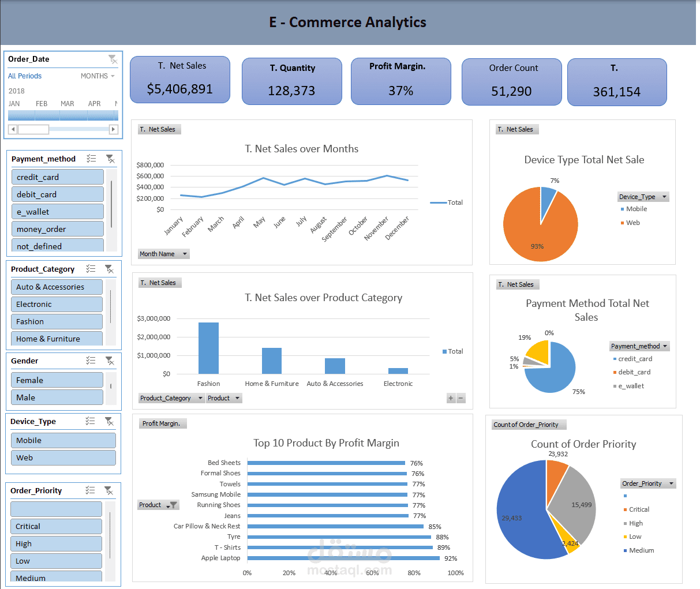Toggle Mobile in the Device_Type slicer
The height and width of the screenshot is (589, 700).
(x=63, y=440)
